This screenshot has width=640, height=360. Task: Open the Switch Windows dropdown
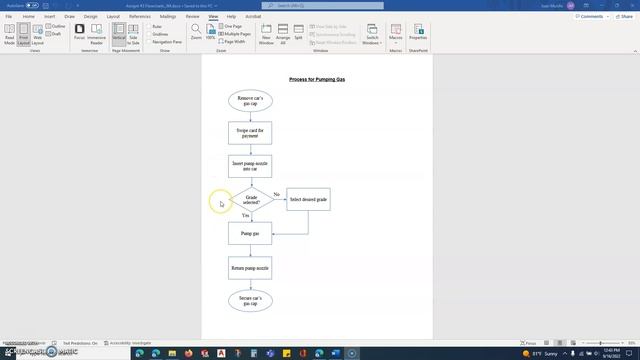[x=372, y=34]
